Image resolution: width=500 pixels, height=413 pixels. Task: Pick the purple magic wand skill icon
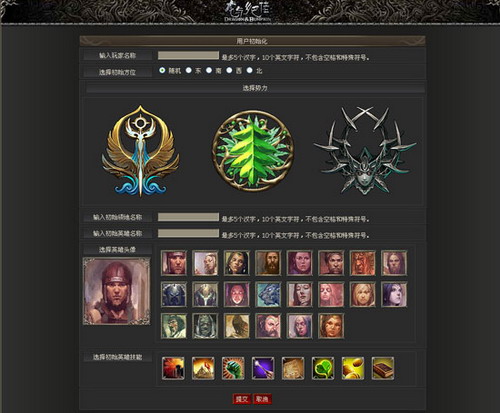[263, 368]
